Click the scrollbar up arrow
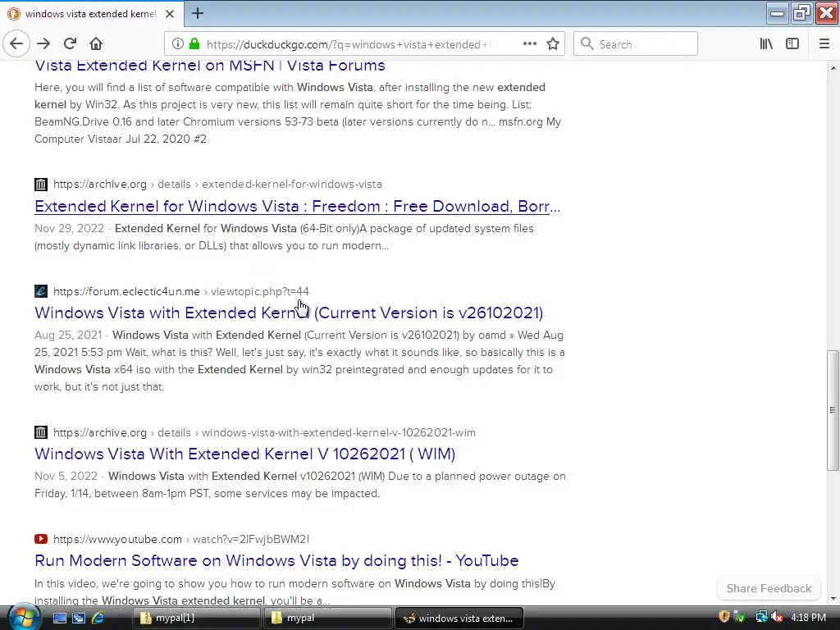Viewport: 840px width, 630px height. click(x=833, y=68)
